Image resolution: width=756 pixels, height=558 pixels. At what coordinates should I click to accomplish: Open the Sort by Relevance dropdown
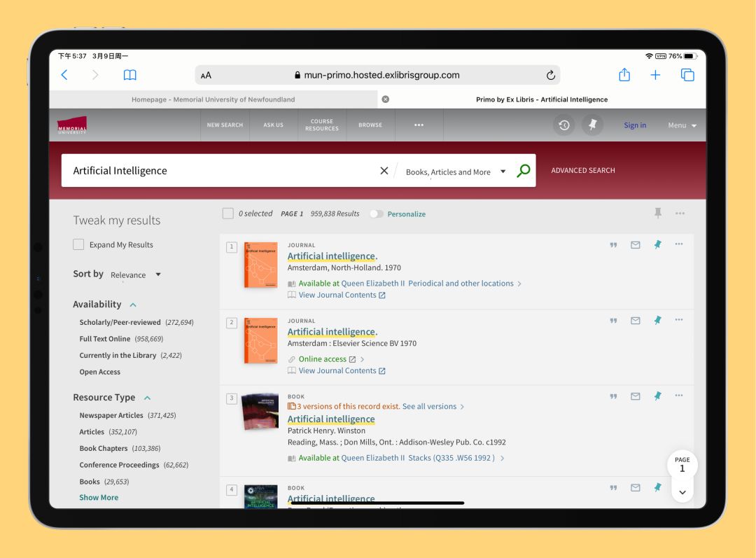pos(136,275)
